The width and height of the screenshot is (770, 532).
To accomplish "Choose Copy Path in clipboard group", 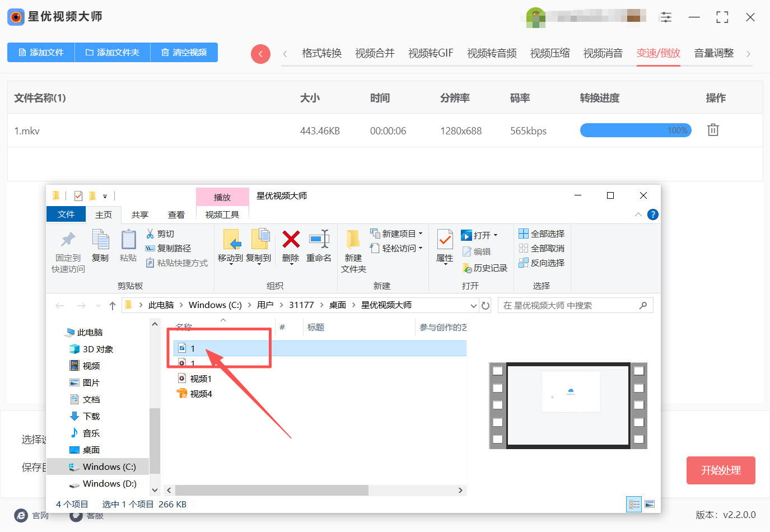I will (168, 248).
